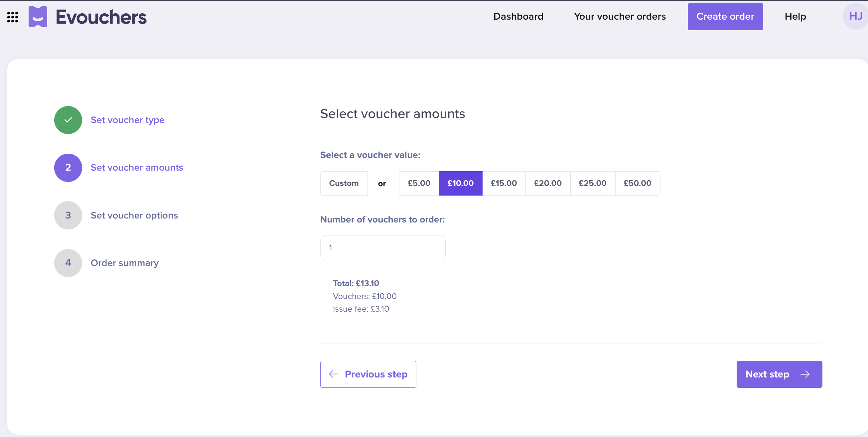868x437 pixels.
Task: Choose the Custom voucher value option
Action: coord(344,183)
